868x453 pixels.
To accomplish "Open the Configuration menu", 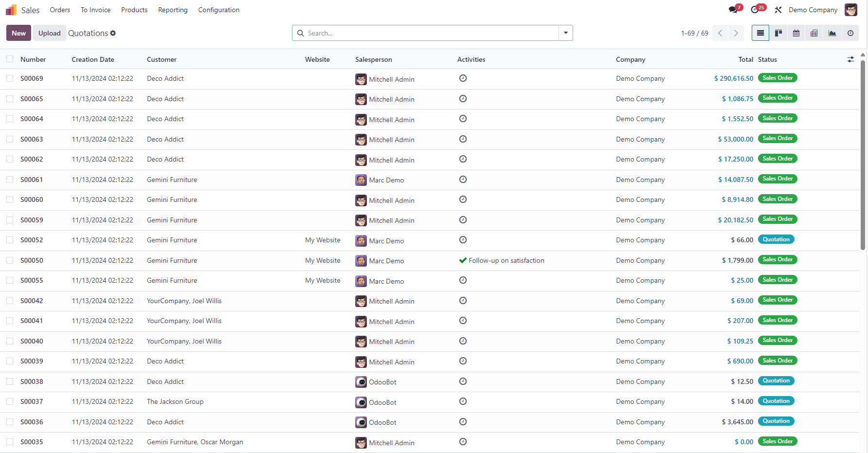I will coord(219,10).
